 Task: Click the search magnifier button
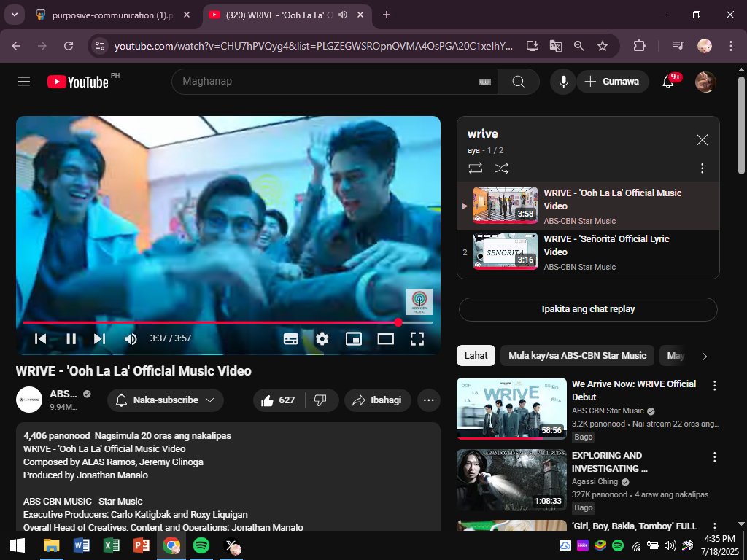[519, 82]
